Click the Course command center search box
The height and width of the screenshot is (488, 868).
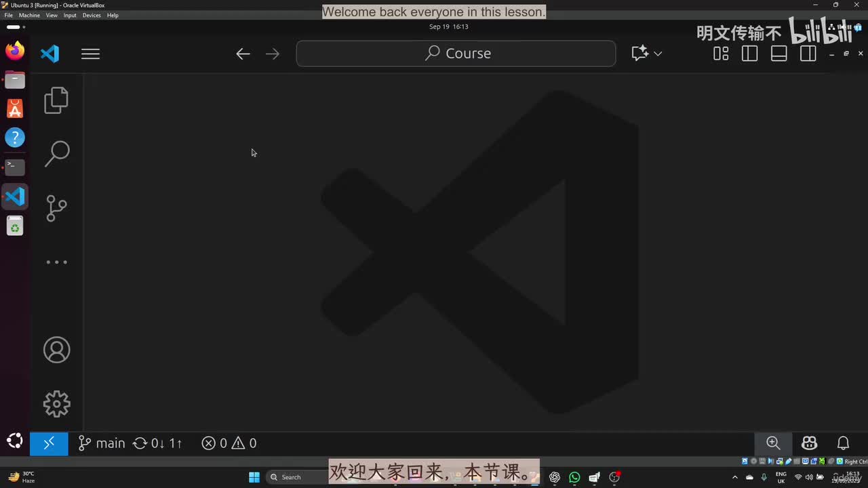pyautogui.click(x=456, y=54)
